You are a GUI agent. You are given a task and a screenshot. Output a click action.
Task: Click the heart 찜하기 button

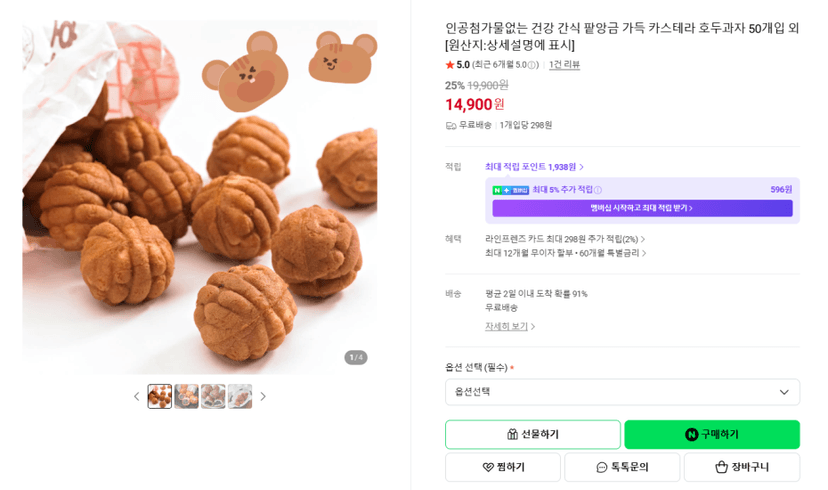[503, 467]
